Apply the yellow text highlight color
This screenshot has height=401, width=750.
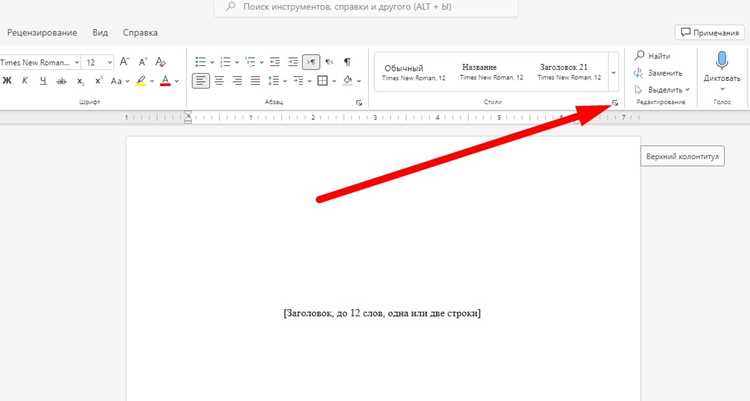pos(141,81)
